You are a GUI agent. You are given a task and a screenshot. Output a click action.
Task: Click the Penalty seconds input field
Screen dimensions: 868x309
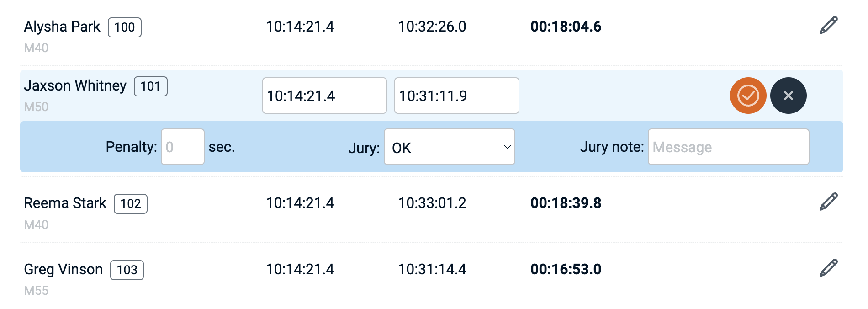pyautogui.click(x=182, y=147)
